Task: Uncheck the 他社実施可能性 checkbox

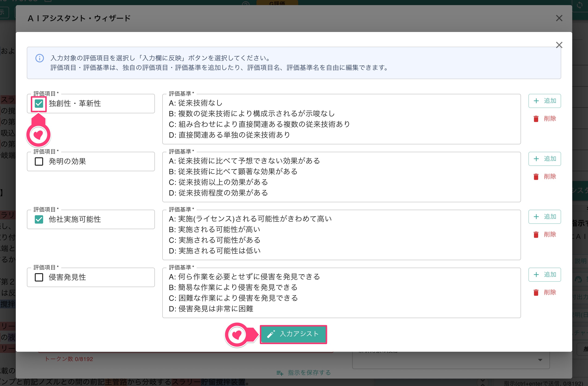Action: pos(39,219)
